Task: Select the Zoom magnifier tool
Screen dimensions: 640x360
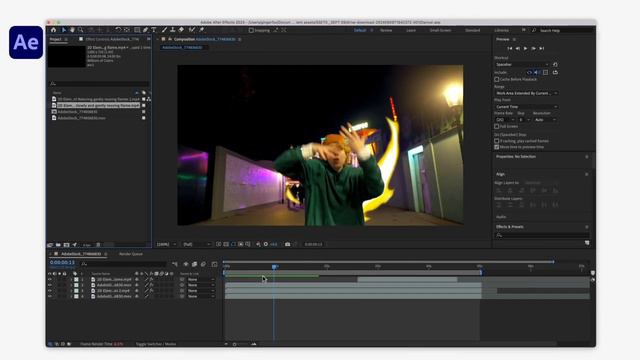Action: click(80, 30)
